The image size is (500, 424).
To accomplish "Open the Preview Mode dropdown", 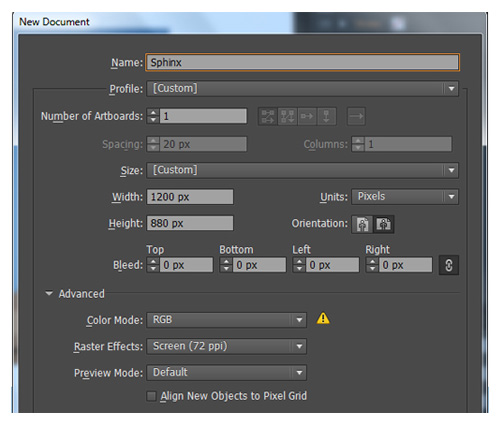I will [x=226, y=372].
